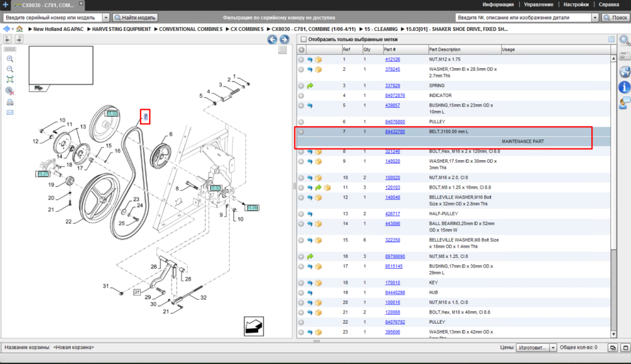Open the magnifier search icon in sidebar
This screenshot has height=364, width=631.
coord(625,40)
